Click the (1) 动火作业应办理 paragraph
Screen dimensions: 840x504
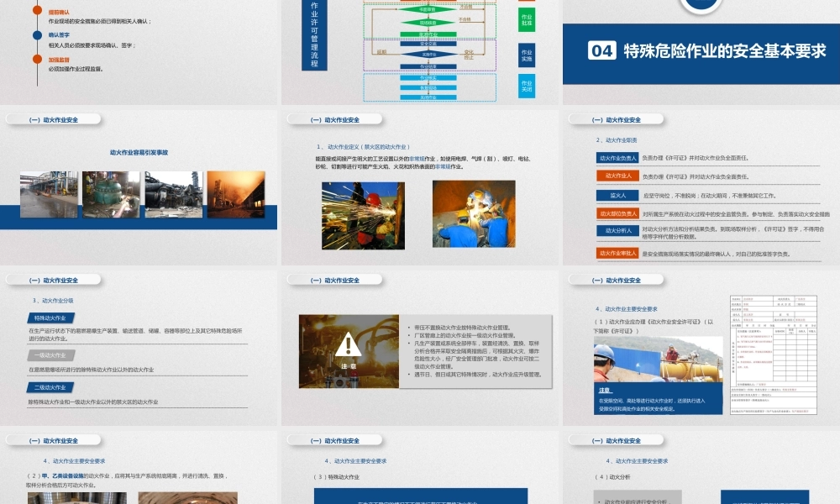[654, 326]
